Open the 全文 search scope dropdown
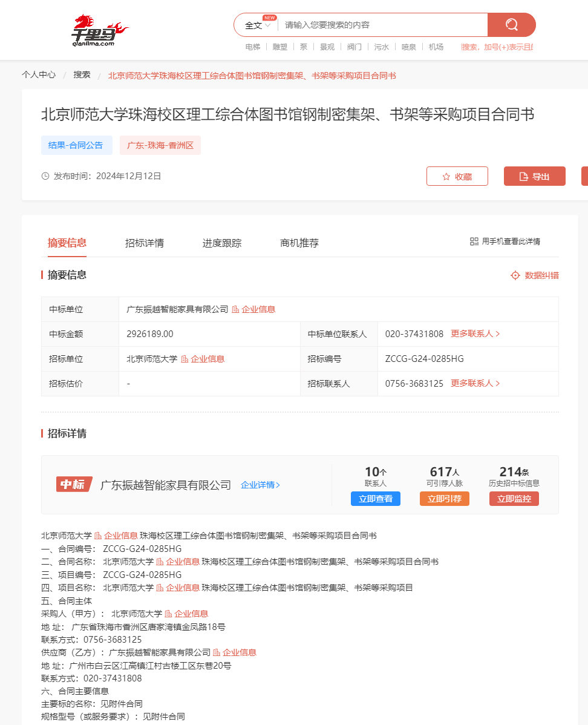The height and width of the screenshot is (725, 588). (x=258, y=25)
